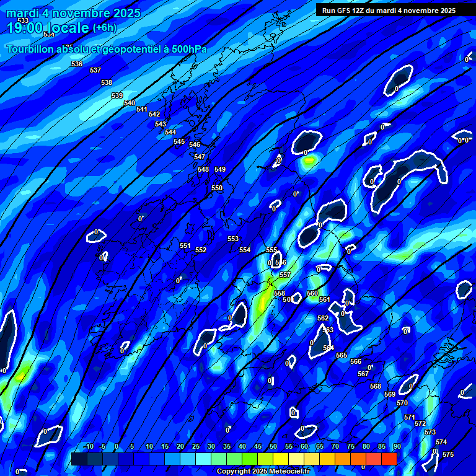Click the (+6h) forecast offset label

(104, 28)
